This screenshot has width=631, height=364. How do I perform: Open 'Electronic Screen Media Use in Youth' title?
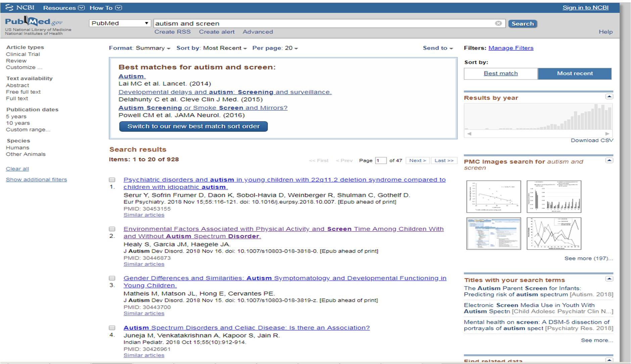coord(538,308)
